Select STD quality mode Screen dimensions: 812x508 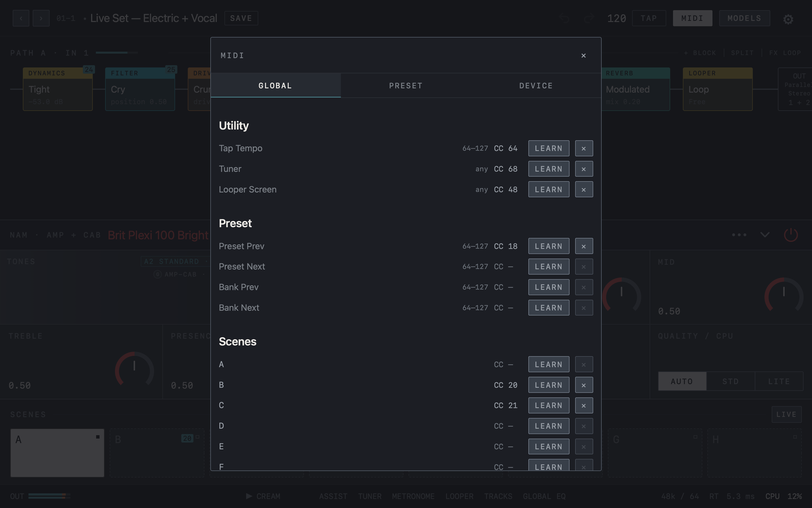pyautogui.click(x=731, y=381)
